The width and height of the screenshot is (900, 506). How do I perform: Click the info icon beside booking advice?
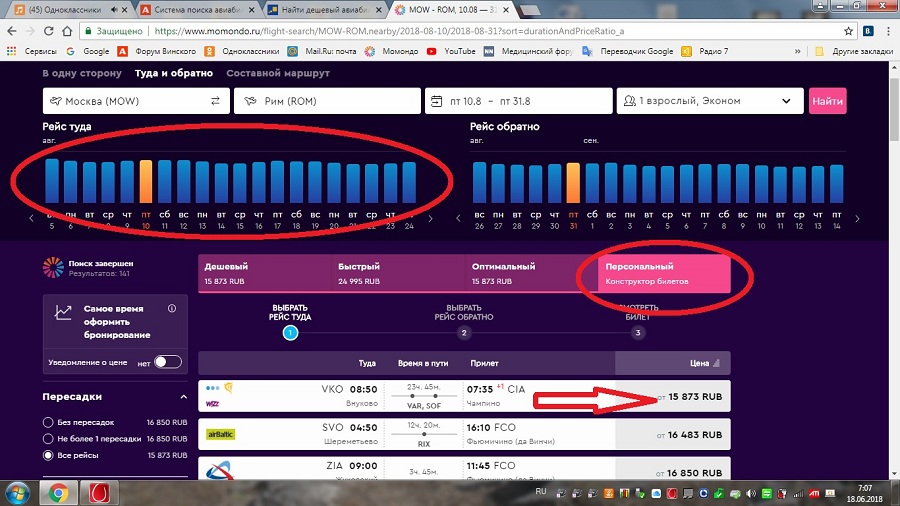pyautogui.click(x=172, y=309)
